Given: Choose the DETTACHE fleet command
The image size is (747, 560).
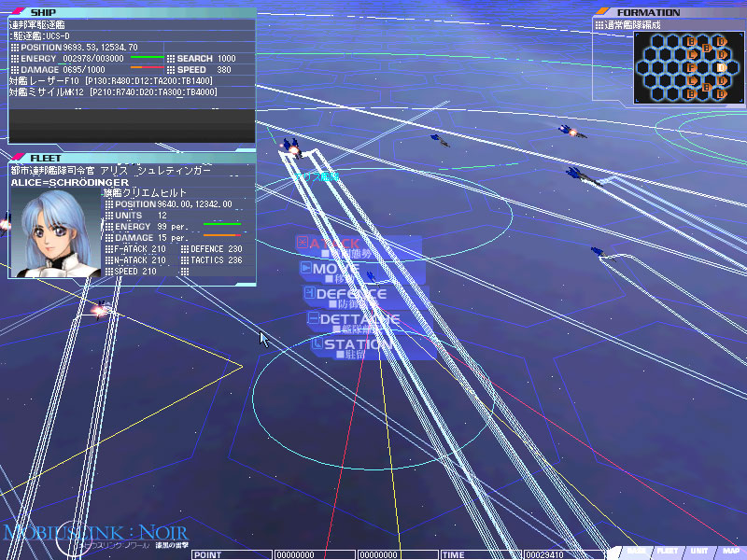Looking at the screenshot, I should (x=370, y=322).
